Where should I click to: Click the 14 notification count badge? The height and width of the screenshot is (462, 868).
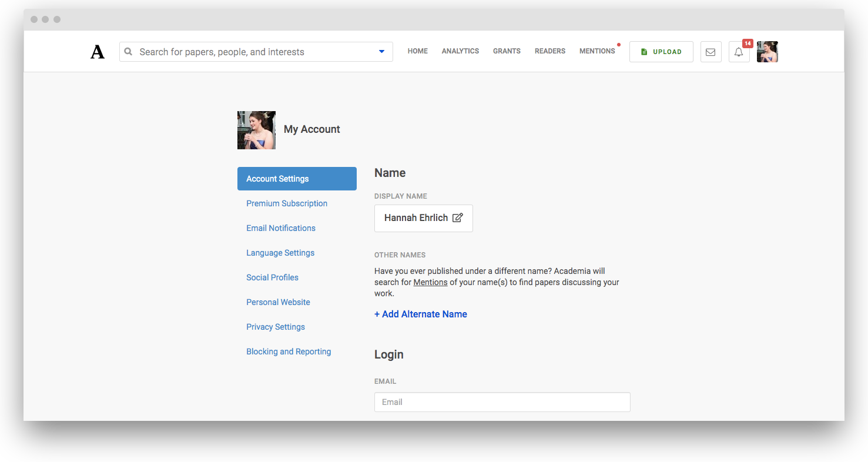coord(747,43)
